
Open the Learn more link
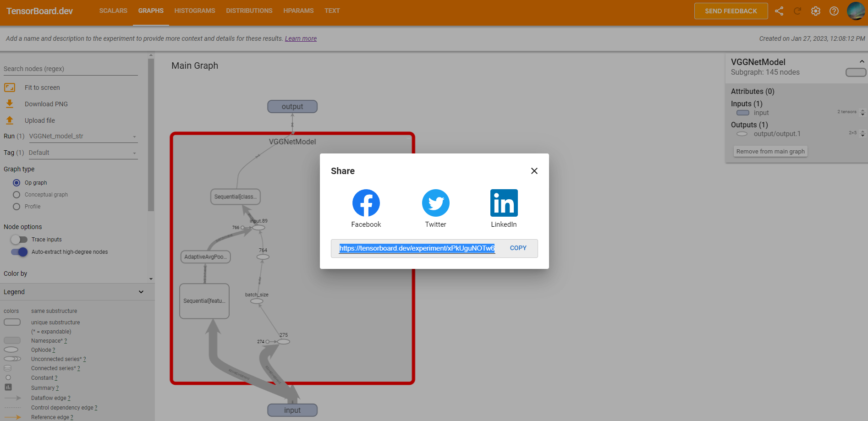point(301,38)
